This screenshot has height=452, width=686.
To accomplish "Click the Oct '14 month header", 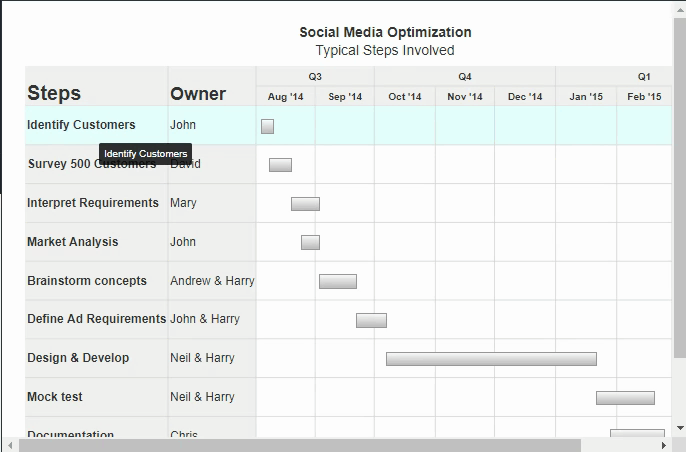I will pos(405,97).
